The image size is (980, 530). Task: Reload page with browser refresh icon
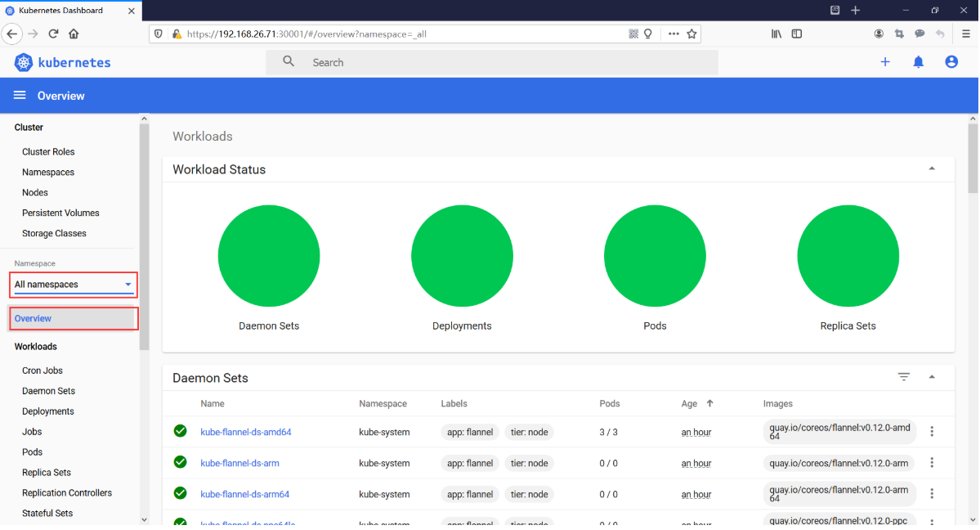pos(53,34)
